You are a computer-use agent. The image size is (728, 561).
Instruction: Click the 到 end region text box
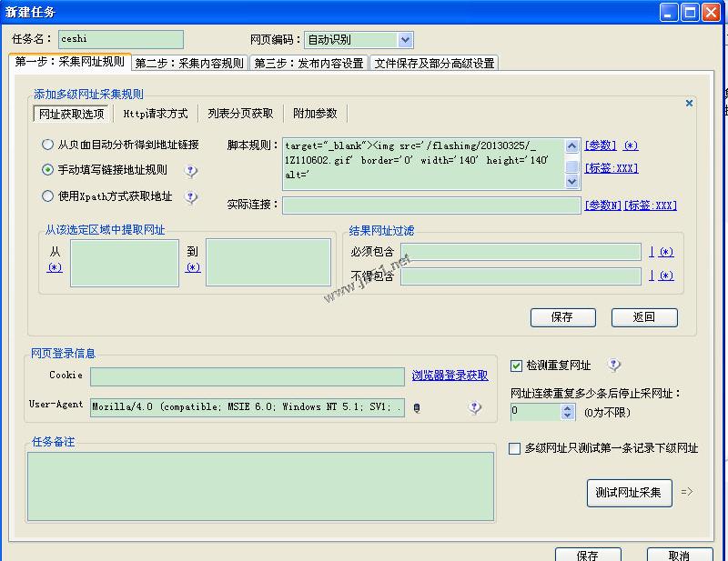pyautogui.click(x=268, y=263)
